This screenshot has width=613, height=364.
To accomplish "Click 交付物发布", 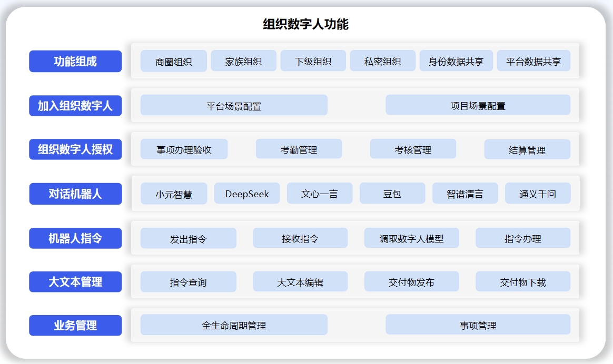I will [412, 281].
